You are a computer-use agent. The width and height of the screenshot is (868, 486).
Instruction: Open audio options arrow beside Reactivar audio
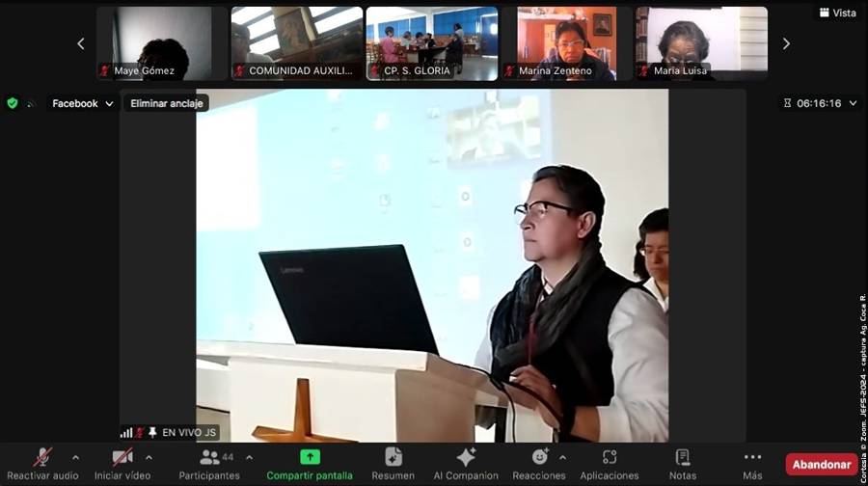tap(76, 458)
